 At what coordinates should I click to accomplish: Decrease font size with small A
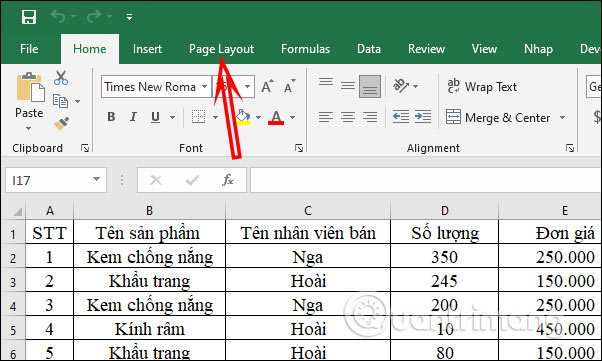pos(289,86)
